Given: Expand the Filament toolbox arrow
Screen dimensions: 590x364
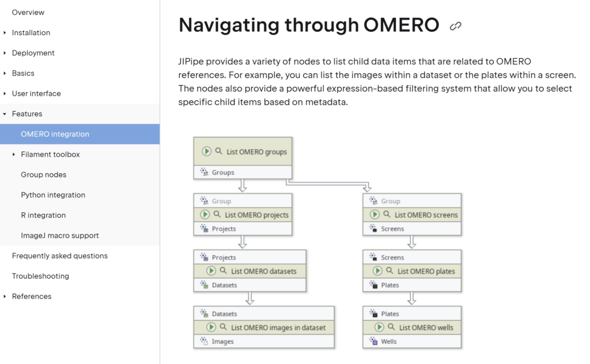Looking at the screenshot, I should tap(14, 154).
